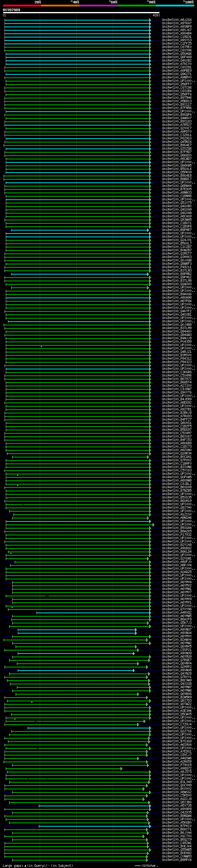Open the UniRef100_C1FFZ5 entry
The width and height of the screenshot is (197, 868).
(x=177, y=43)
